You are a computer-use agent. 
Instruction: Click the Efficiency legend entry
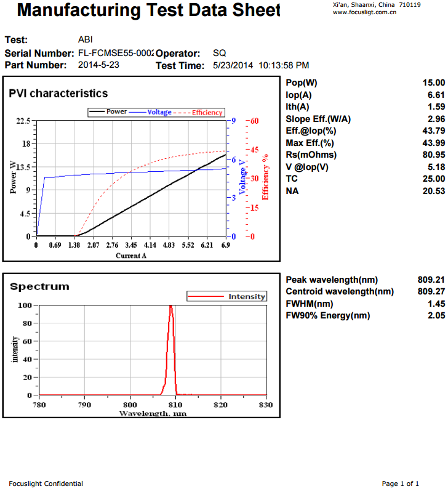pyautogui.click(x=198, y=113)
